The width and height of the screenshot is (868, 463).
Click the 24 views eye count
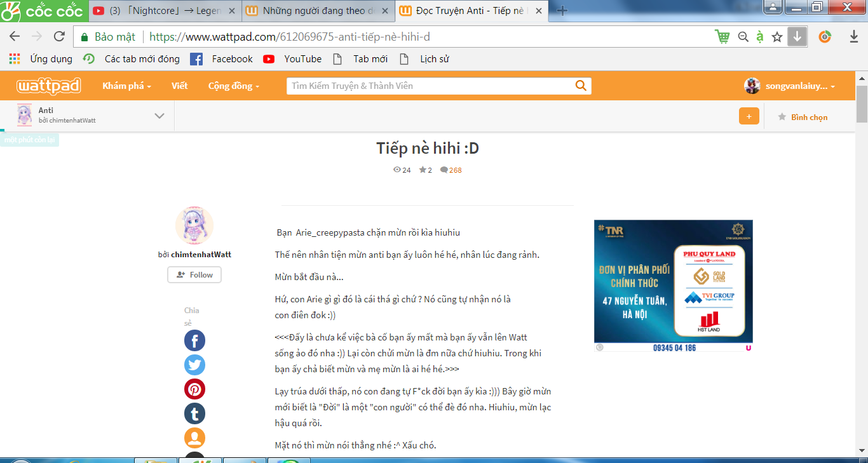point(402,170)
